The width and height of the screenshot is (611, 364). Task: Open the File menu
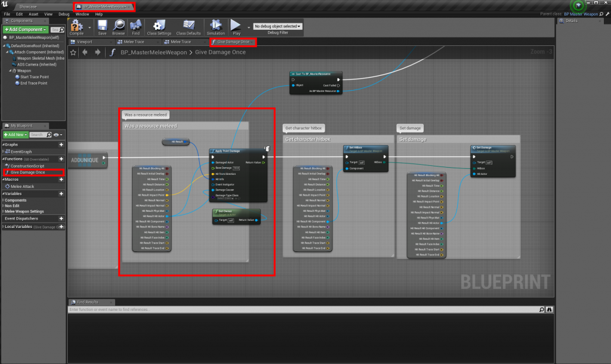7,14
